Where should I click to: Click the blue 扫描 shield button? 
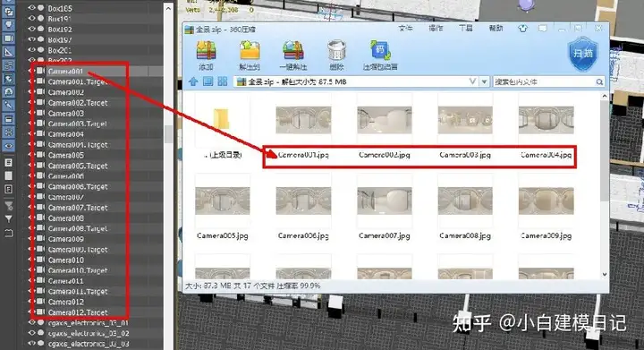[583, 54]
